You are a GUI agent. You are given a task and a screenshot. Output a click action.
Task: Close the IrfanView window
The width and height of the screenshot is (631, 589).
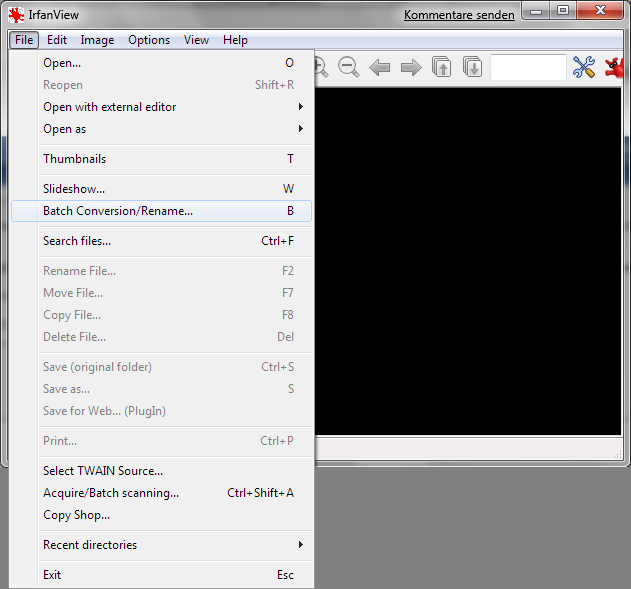click(600, 10)
